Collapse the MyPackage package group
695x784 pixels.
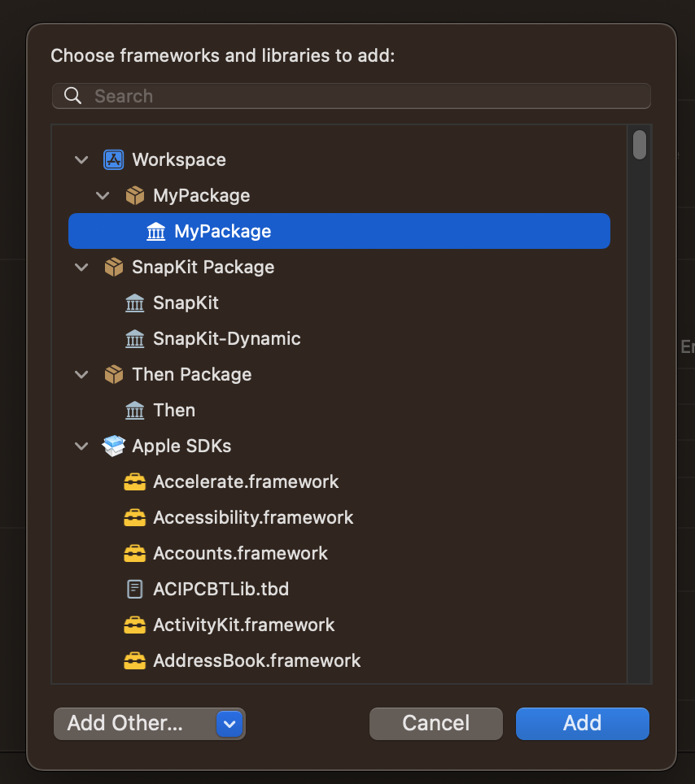pos(103,195)
